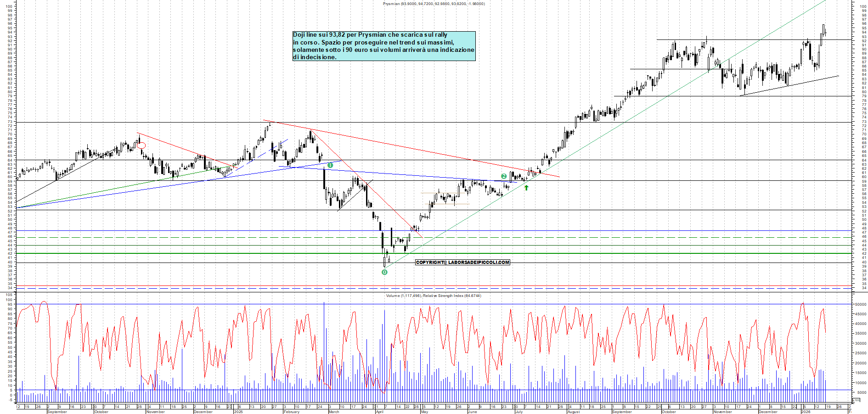Image resolution: width=868 pixels, height=414 pixels.
Task: Click the Relative Strength Index (64.6744) label
Action: coord(452,296)
